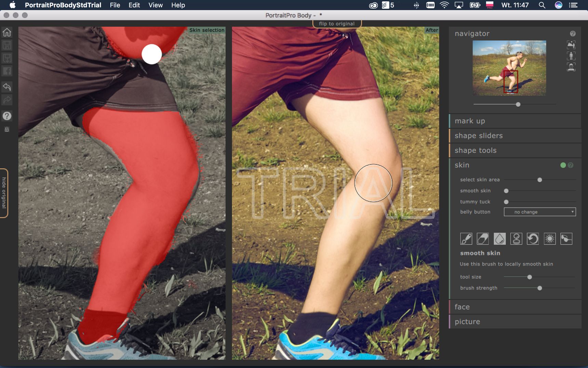This screenshot has height=368, width=588.
Task: Open the File menu
Action: click(115, 5)
